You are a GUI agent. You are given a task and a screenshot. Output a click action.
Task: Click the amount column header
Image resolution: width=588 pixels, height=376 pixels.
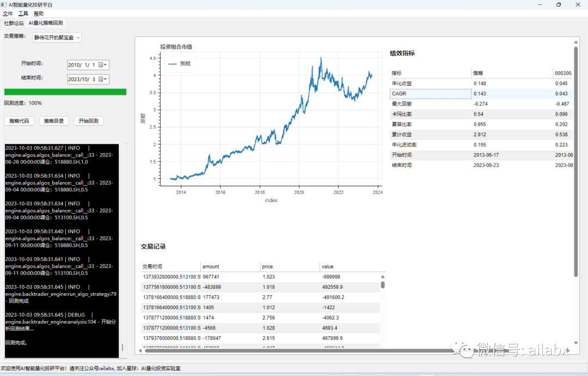(231, 266)
